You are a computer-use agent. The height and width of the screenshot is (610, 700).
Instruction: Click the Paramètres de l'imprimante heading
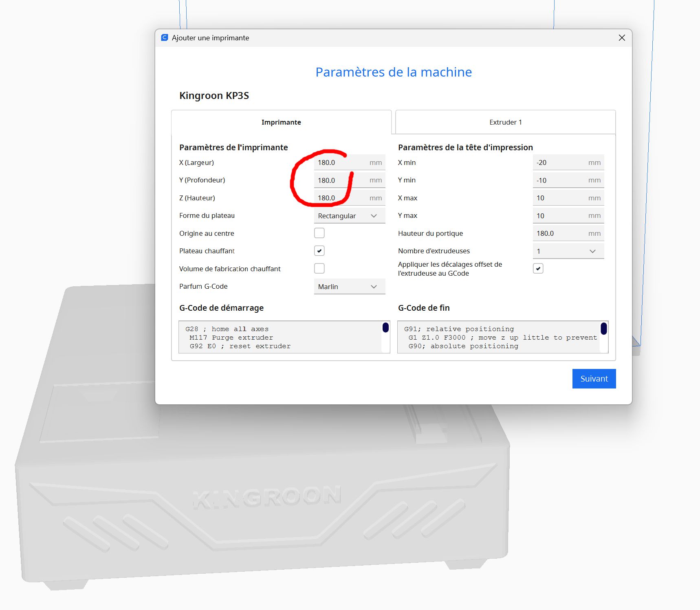pos(233,147)
